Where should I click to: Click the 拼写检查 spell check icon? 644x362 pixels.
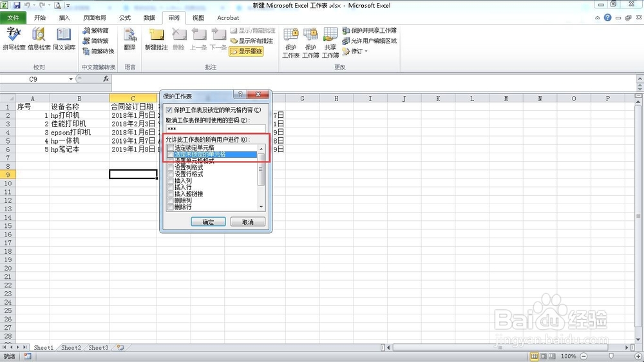point(14,39)
